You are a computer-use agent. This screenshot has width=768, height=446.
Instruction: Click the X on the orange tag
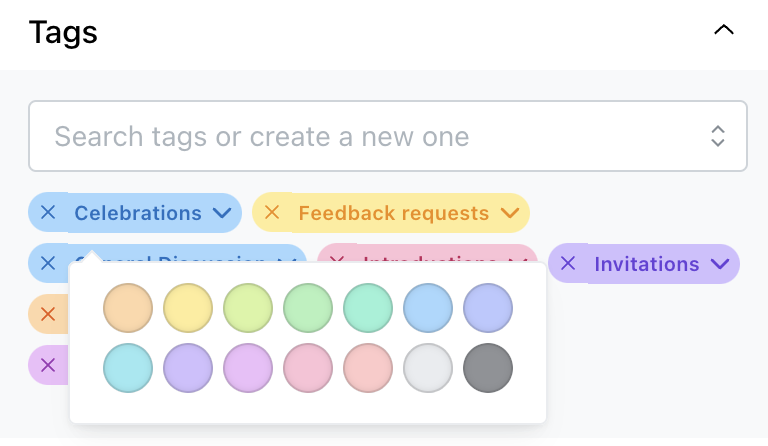click(48, 314)
